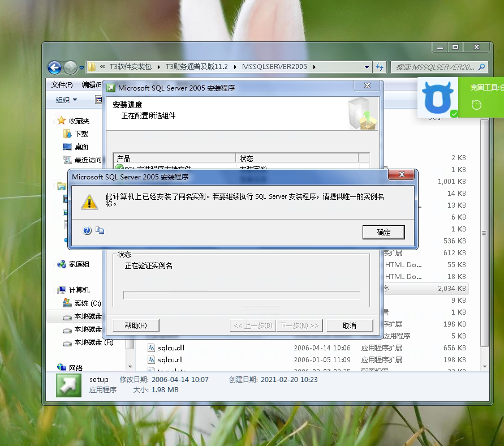Click the 家庭组 icon
Image resolution: width=504 pixels, height=446 pixels.
[x=62, y=264]
